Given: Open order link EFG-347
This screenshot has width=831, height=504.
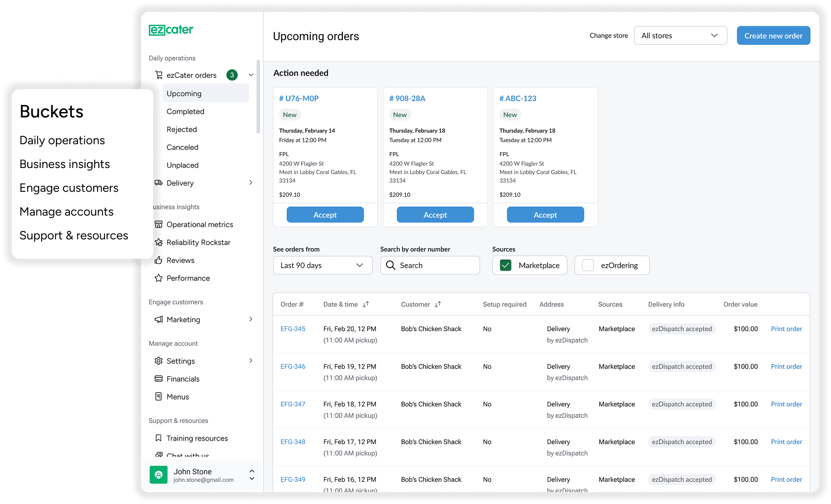Looking at the screenshot, I should pyautogui.click(x=293, y=404).
